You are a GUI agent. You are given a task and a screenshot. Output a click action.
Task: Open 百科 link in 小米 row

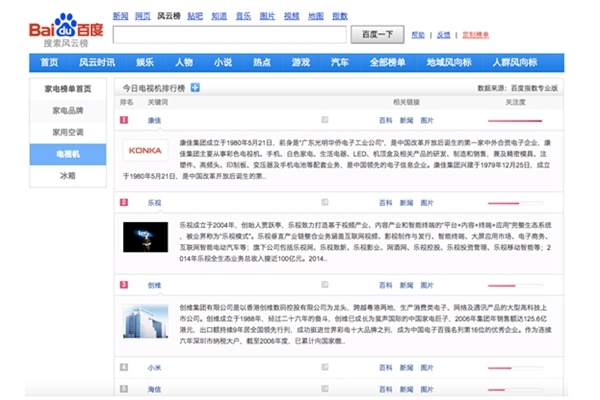coord(386,368)
